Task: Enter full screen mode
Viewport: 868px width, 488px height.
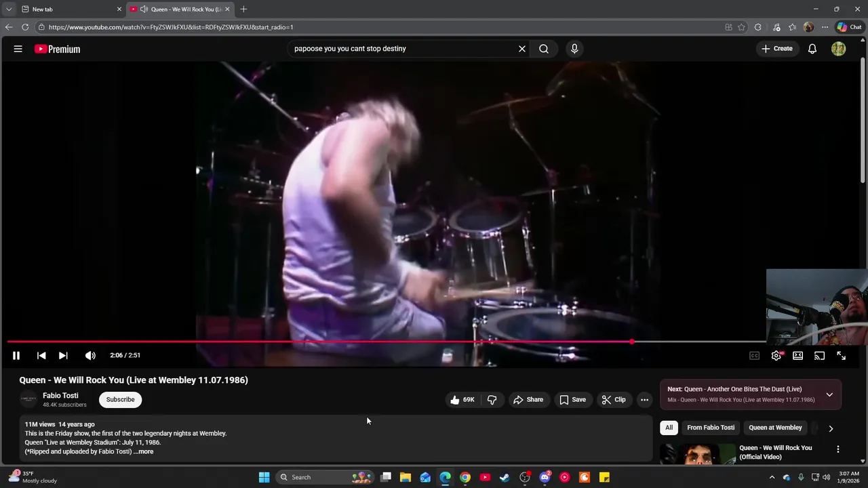Action: click(842, 355)
